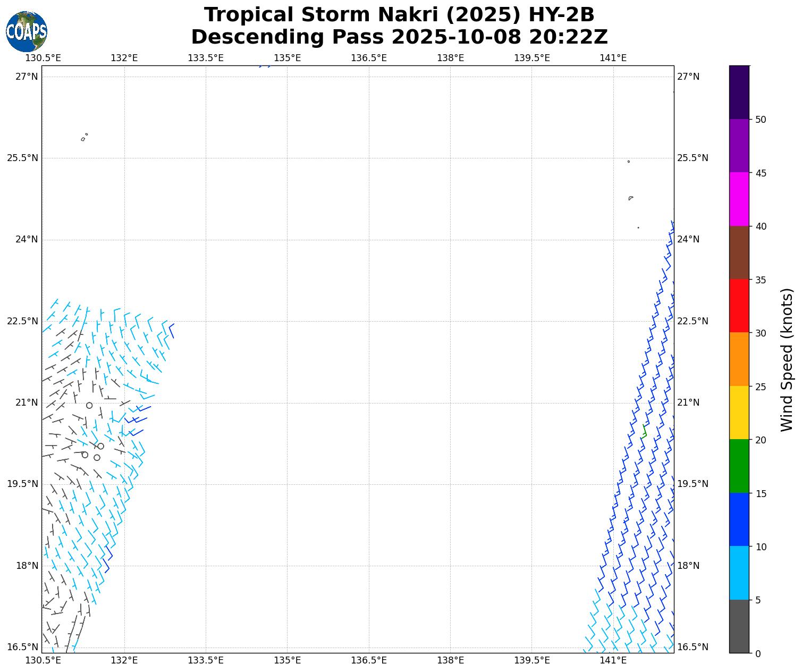Click the 'Tropical Storm Nakri (2025) HY-2B' title

point(399,15)
